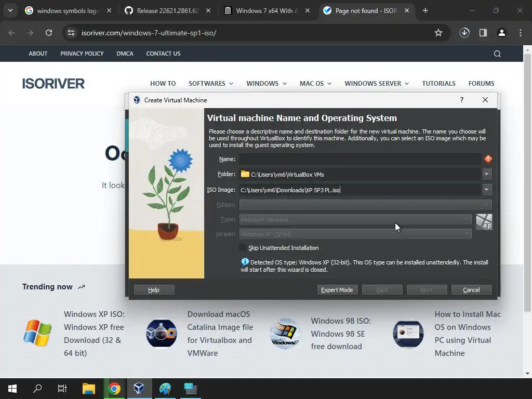Open the WINDOWS menu dropdown

point(267,84)
